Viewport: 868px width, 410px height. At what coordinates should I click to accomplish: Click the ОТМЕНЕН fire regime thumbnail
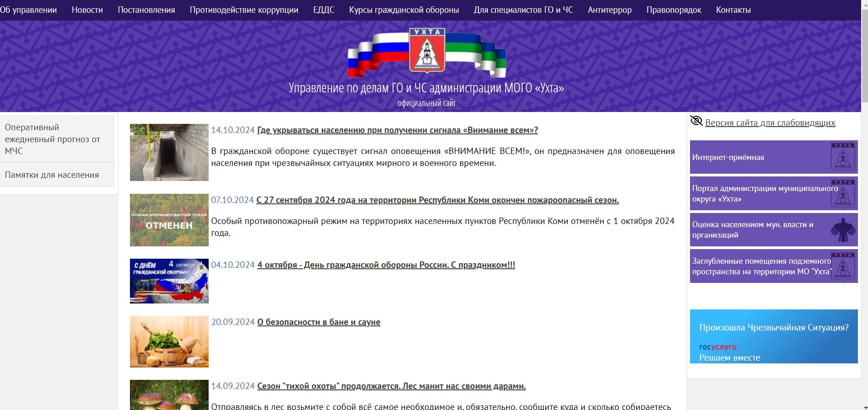(169, 220)
